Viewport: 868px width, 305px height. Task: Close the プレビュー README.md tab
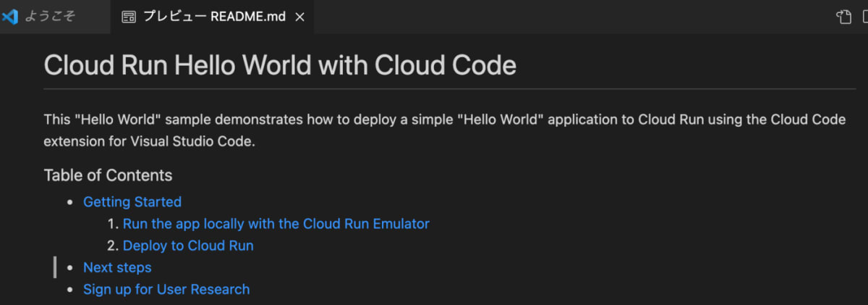[299, 17]
